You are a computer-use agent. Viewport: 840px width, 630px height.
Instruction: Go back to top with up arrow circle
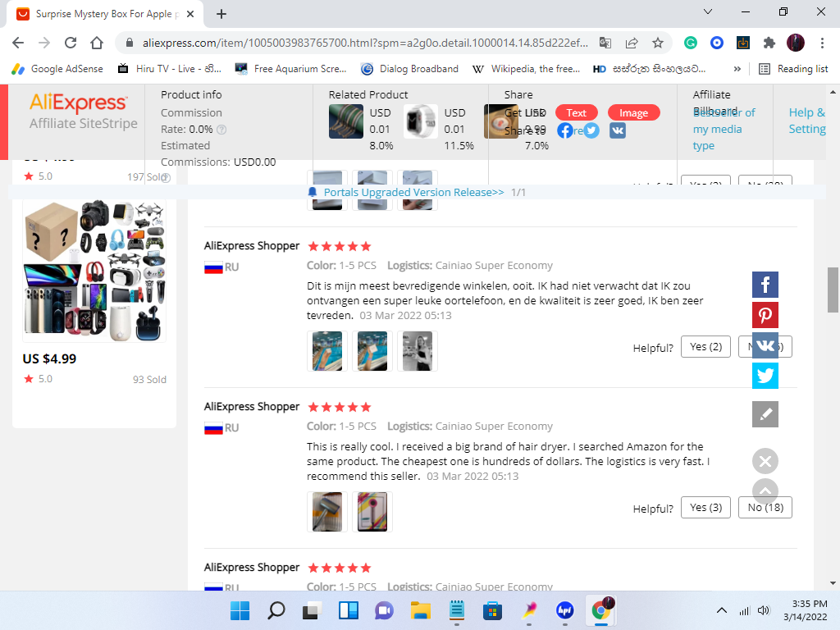(765, 490)
